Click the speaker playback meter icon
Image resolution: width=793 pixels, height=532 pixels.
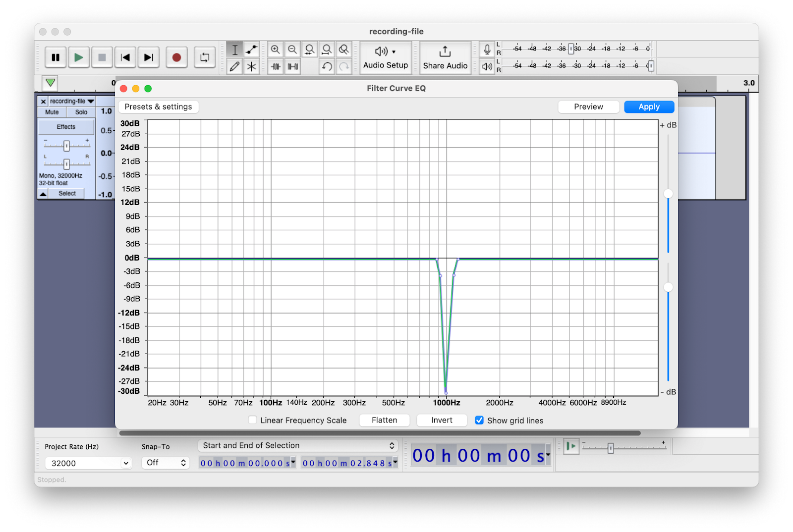(487, 66)
